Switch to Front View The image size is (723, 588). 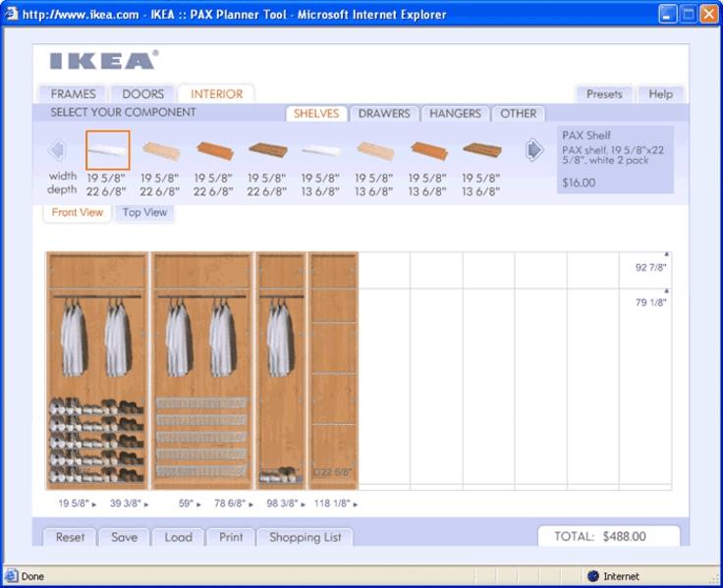77,212
